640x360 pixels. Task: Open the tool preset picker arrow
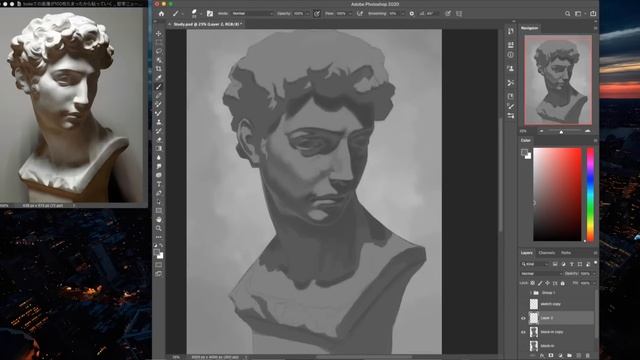[x=182, y=13]
